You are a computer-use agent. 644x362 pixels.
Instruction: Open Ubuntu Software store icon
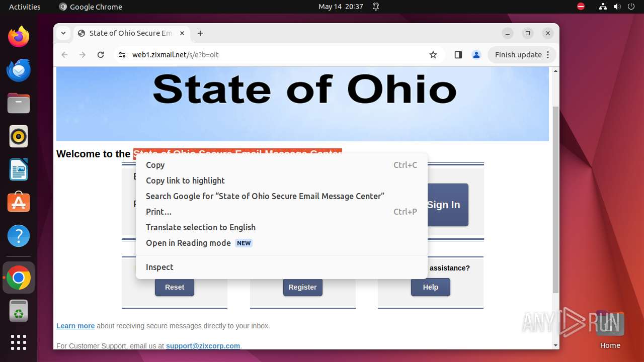click(x=19, y=203)
